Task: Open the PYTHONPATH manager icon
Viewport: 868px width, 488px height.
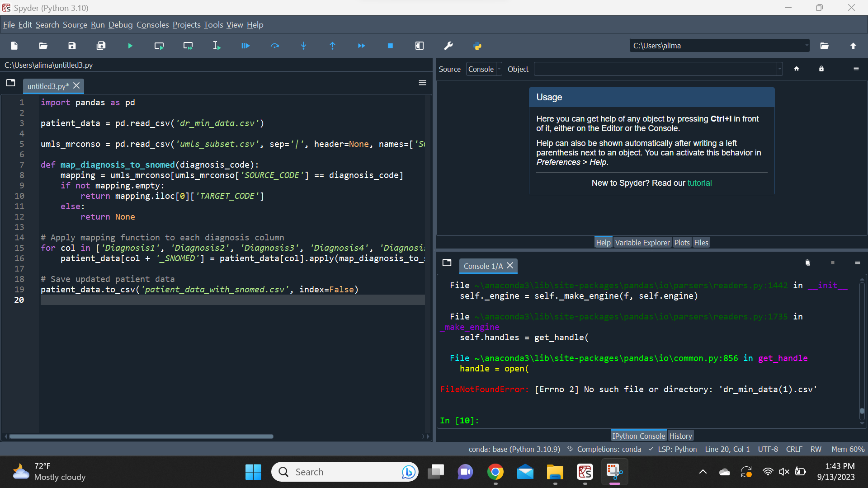Action: [x=477, y=46]
